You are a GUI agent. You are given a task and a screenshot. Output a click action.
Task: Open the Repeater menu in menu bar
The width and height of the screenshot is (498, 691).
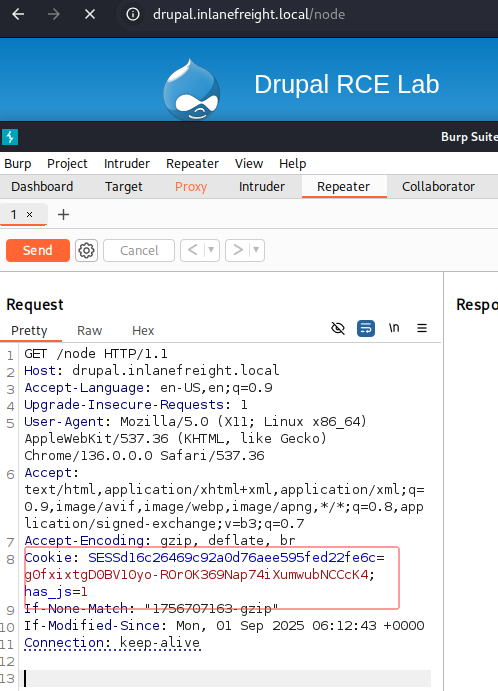(193, 164)
